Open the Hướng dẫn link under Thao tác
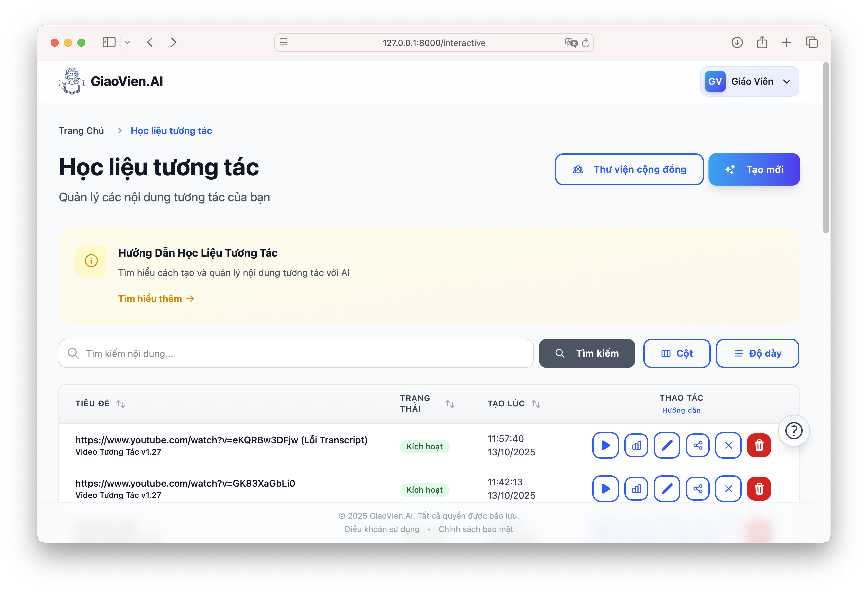 point(681,410)
